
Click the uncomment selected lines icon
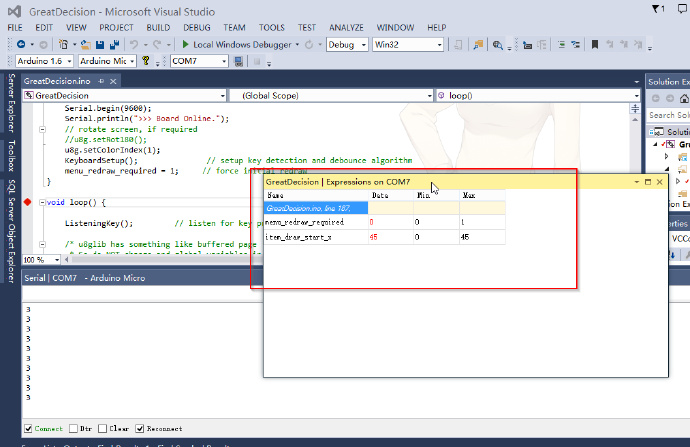575,44
